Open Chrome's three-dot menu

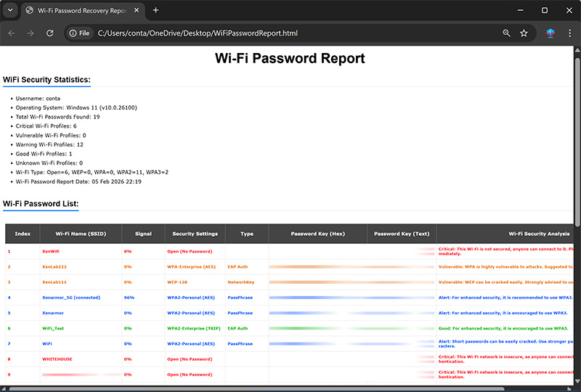[569, 33]
